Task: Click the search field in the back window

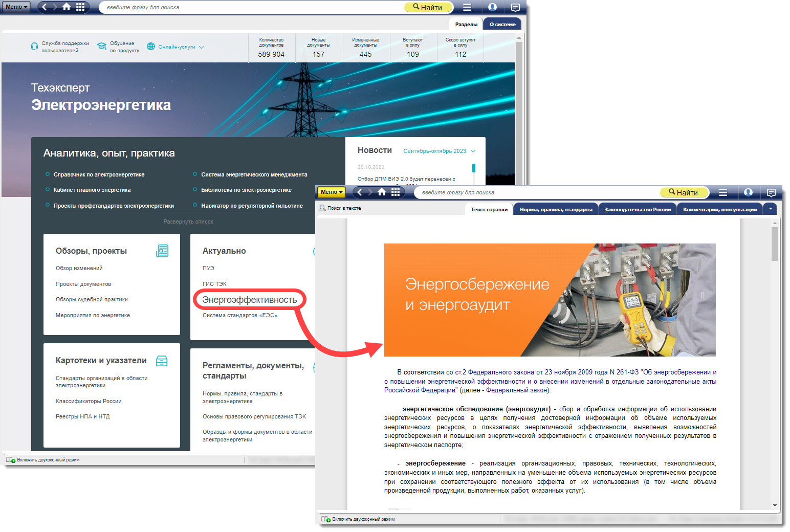Action: coord(251,7)
